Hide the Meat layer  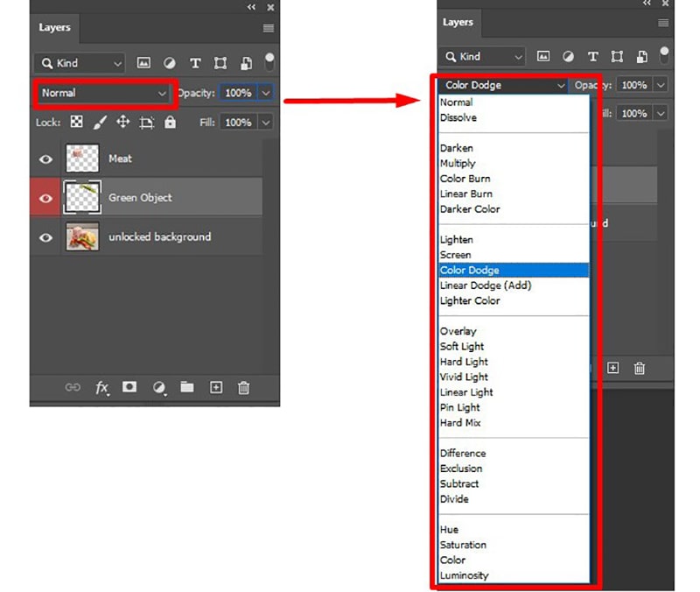click(46, 158)
